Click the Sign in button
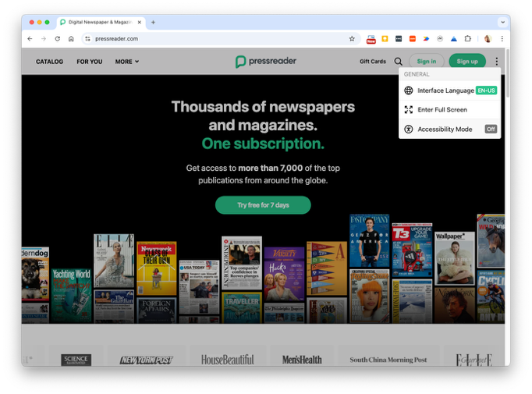The width and height of the screenshot is (532, 394). 426,62
